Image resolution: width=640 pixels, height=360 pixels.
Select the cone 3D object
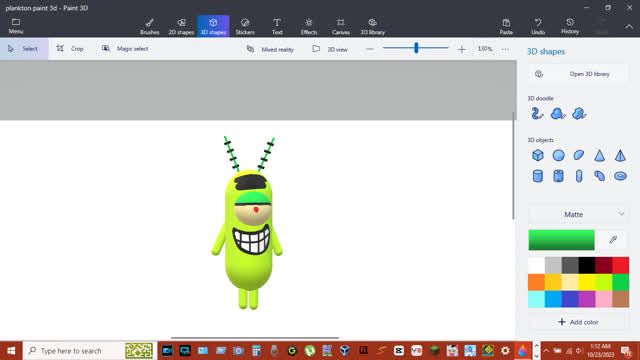point(599,155)
